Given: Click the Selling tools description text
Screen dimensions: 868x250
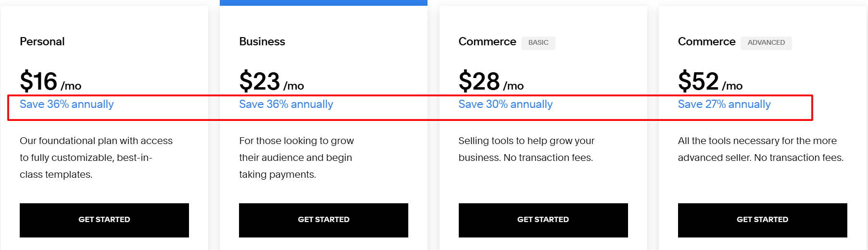Looking at the screenshot, I should point(526,149).
